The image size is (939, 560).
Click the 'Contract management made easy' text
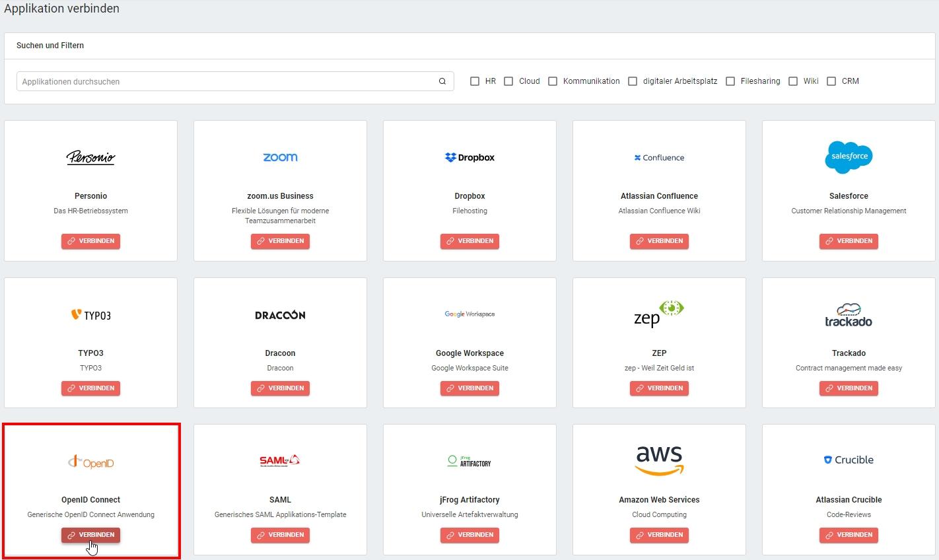pyautogui.click(x=849, y=368)
